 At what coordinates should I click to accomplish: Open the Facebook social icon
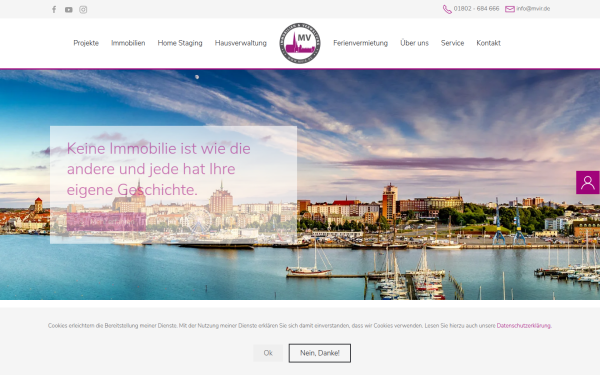[54, 10]
